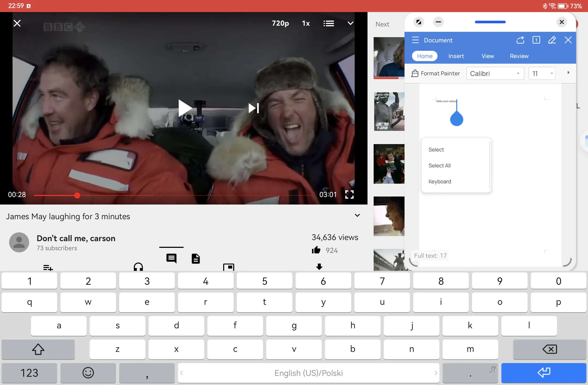Open the page view icon
This screenshot has width=588, height=385.
(536, 40)
